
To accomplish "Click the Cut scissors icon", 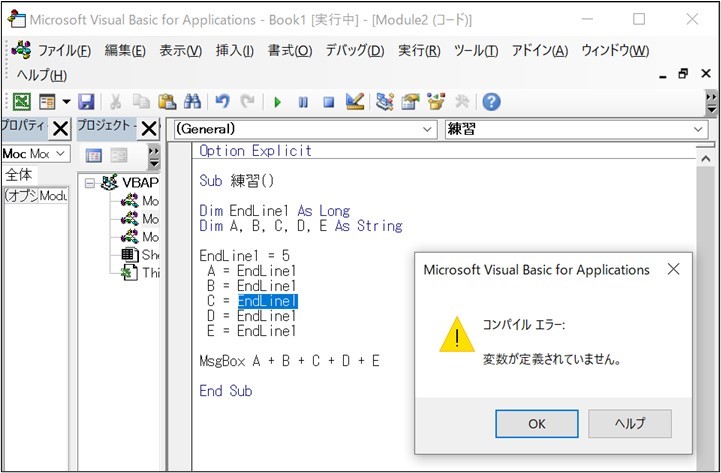I will [115, 102].
